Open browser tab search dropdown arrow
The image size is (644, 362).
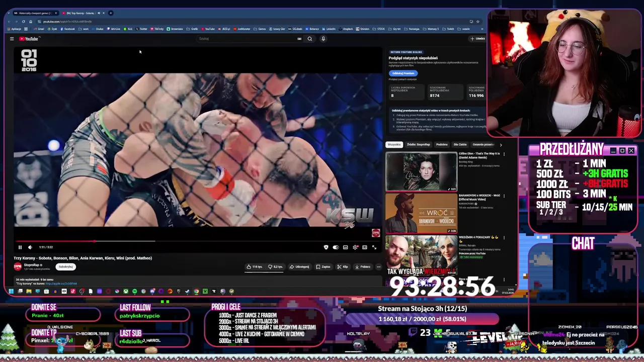9,13
